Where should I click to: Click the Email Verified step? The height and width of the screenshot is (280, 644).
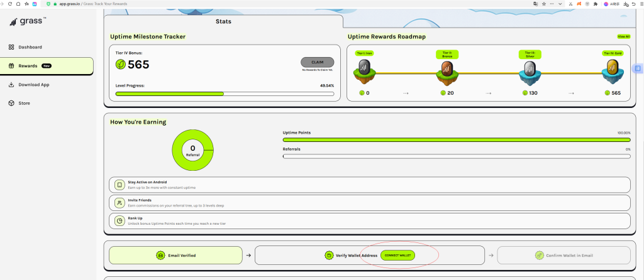click(175, 256)
